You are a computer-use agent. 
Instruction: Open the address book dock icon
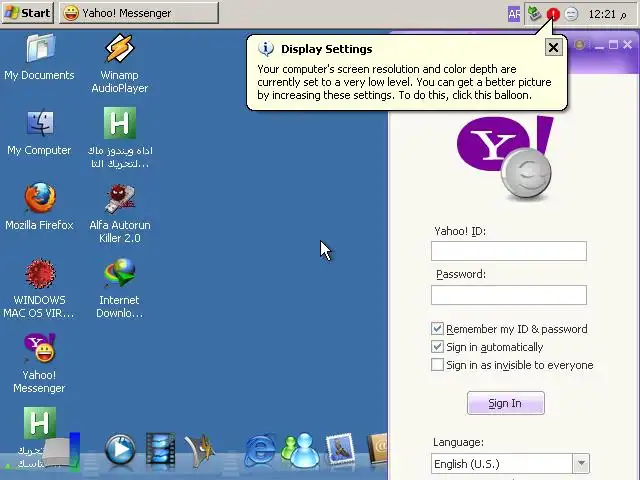(x=378, y=449)
